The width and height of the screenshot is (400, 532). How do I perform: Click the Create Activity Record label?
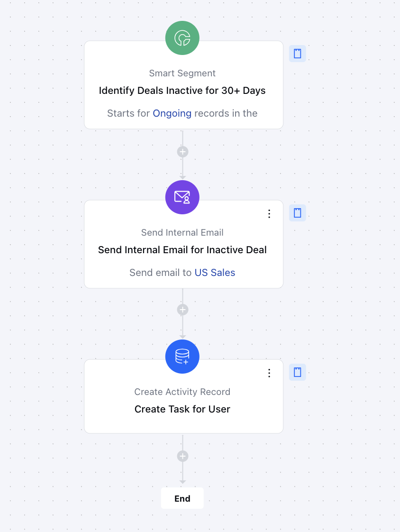click(x=182, y=392)
